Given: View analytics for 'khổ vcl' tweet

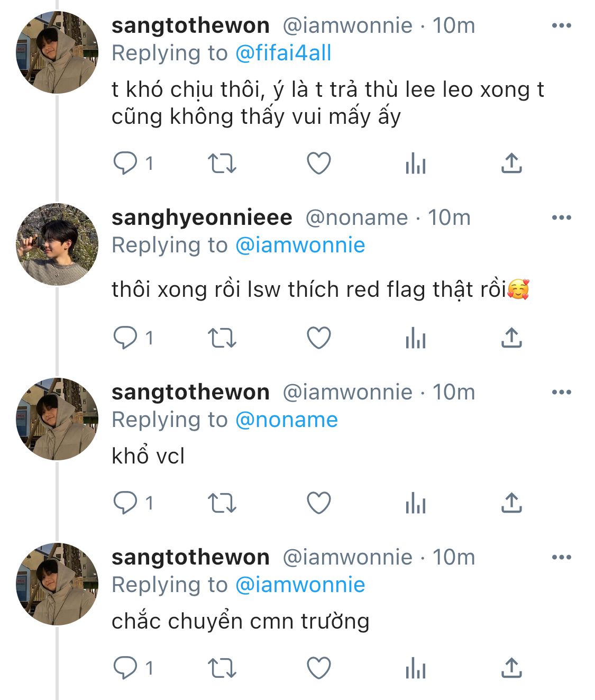Looking at the screenshot, I should point(415,503).
